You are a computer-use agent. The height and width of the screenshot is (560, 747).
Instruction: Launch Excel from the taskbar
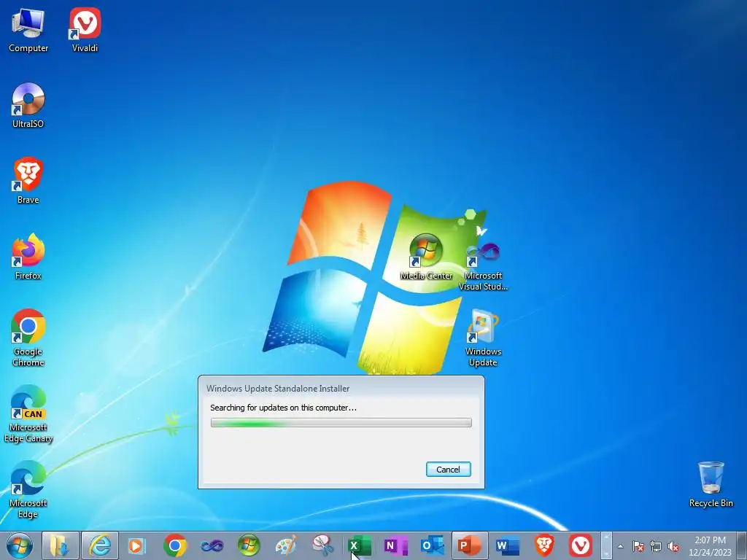pos(360,545)
